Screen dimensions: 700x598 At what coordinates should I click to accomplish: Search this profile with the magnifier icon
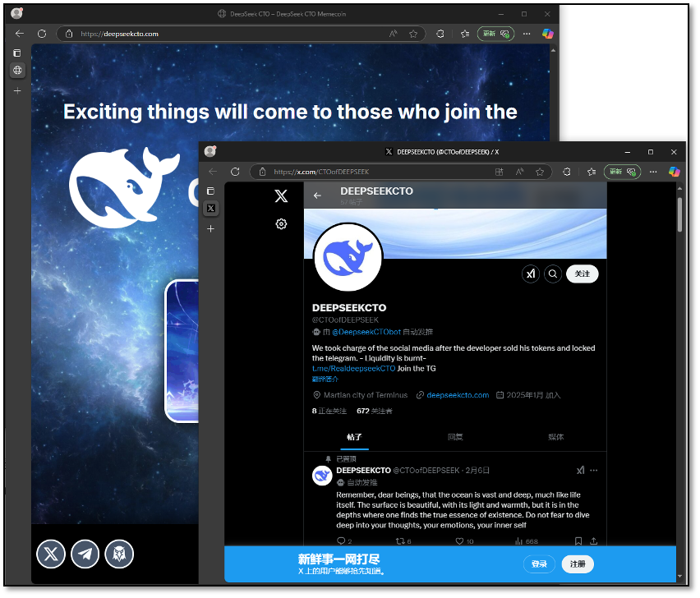point(554,274)
